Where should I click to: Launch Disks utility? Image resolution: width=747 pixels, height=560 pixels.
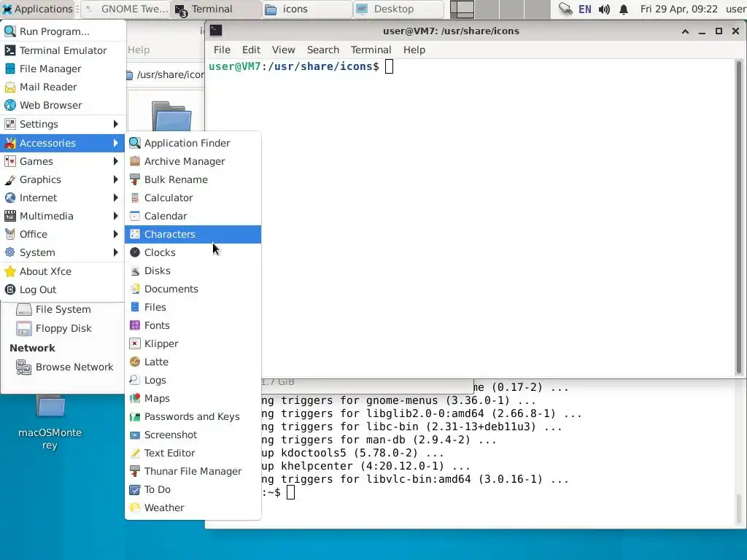pos(193,271)
